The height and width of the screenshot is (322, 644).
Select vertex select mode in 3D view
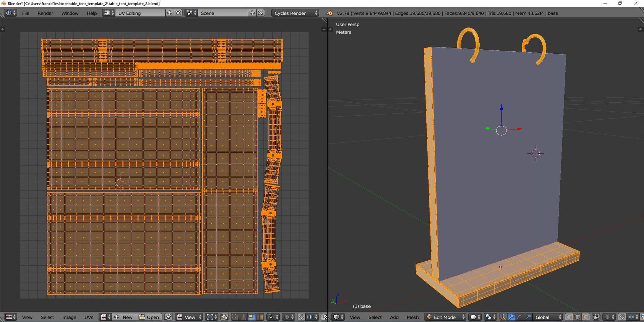[569, 317]
